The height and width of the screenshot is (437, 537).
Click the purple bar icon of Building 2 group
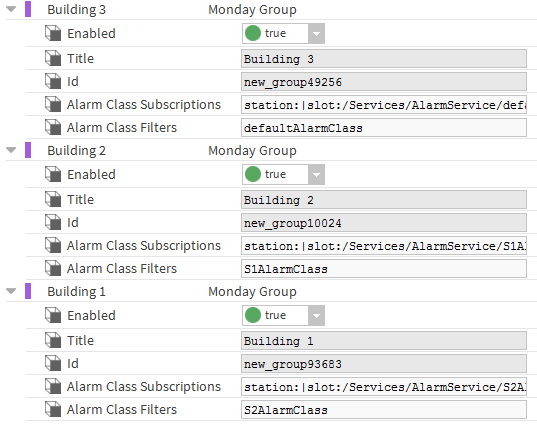[x=28, y=150]
